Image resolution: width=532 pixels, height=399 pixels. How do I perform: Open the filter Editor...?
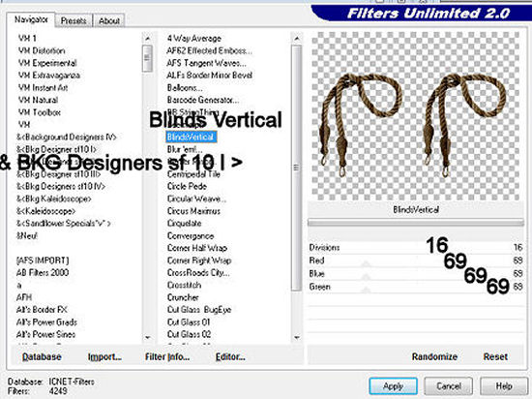230,356
